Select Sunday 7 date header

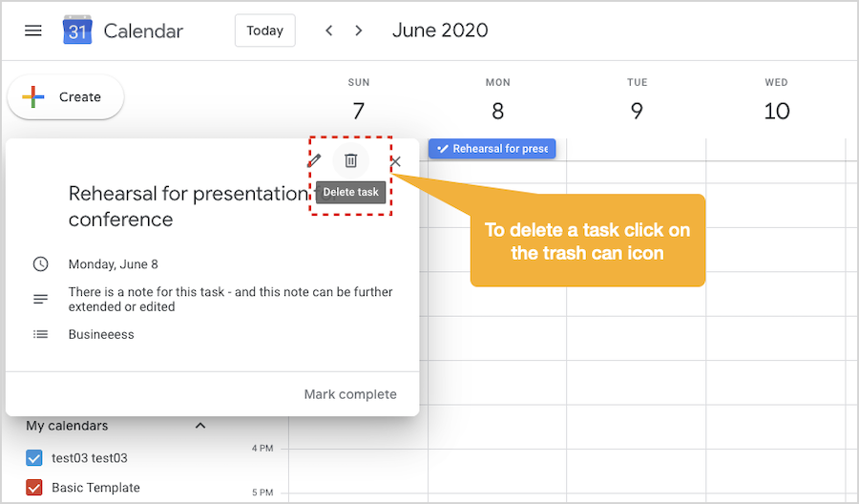coord(358,112)
